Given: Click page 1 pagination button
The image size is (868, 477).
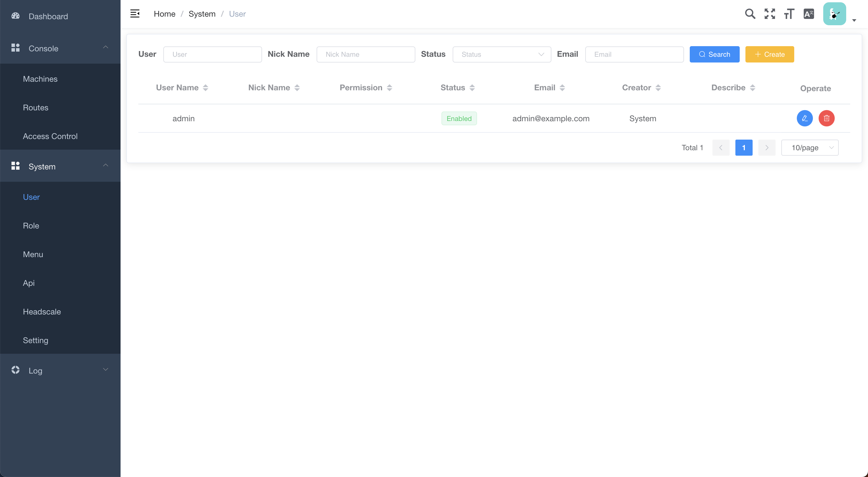Looking at the screenshot, I should point(743,148).
